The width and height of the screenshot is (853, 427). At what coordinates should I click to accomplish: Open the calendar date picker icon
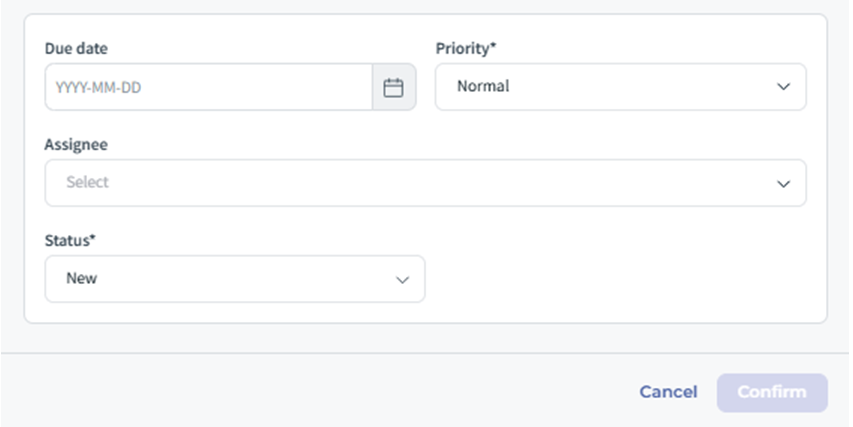tap(394, 88)
